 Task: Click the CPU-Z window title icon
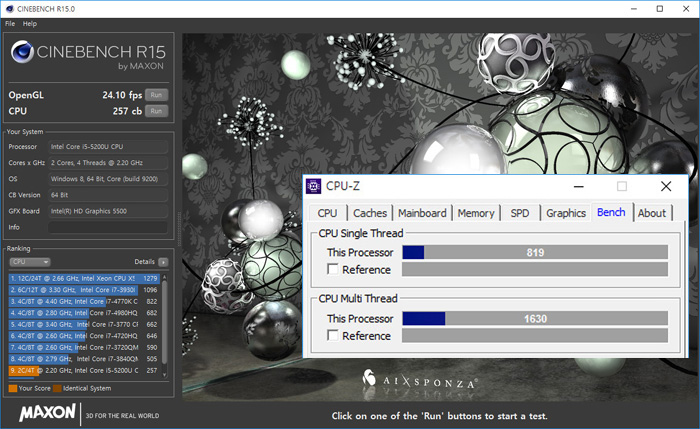(x=313, y=186)
